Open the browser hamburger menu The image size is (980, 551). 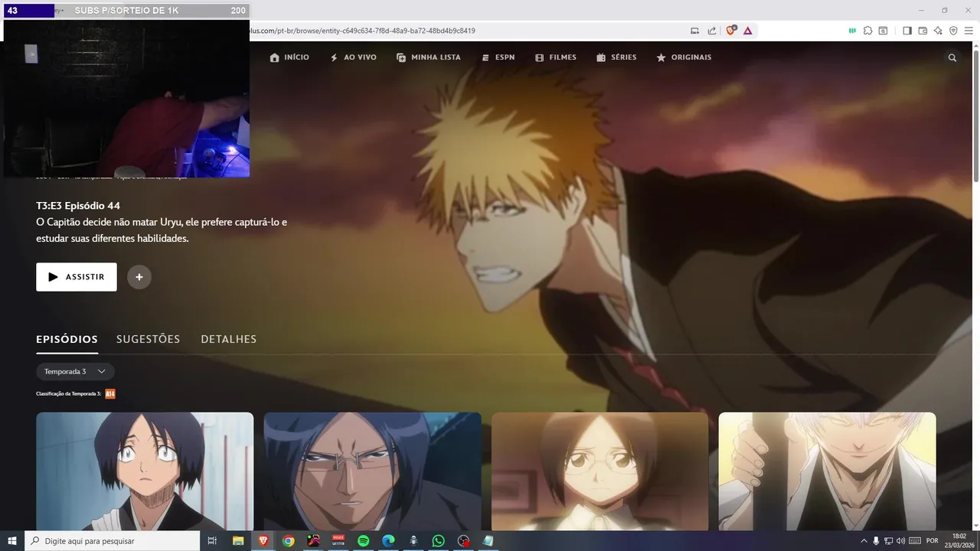click(969, 31)
